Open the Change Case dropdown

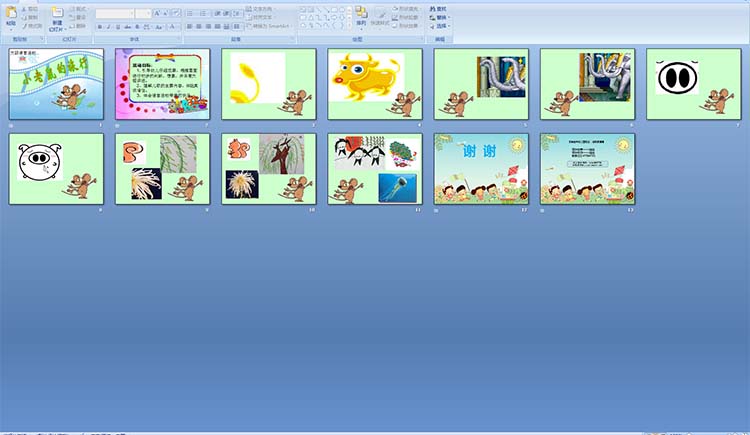point(159,27)
